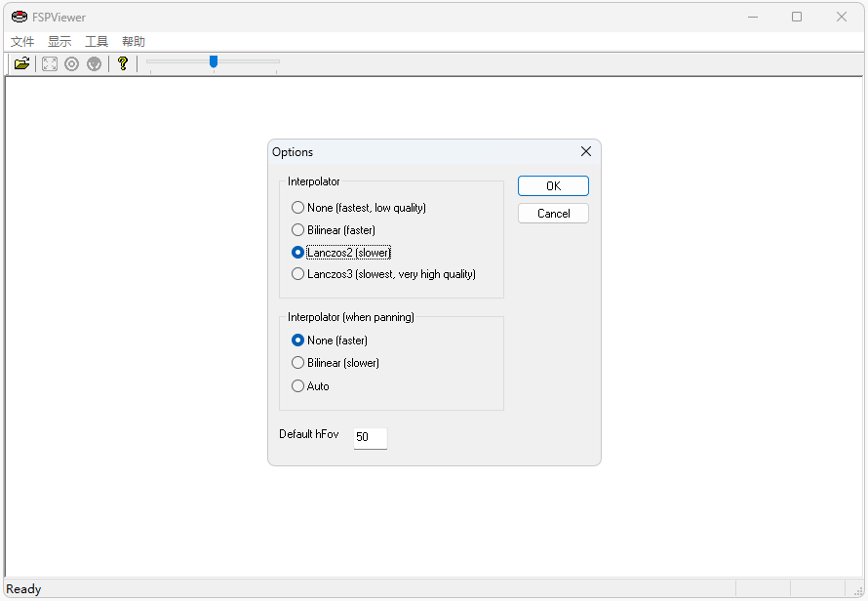Confirm options with OK button
This screenshot has height=601, width=868.
pos(553,186)
